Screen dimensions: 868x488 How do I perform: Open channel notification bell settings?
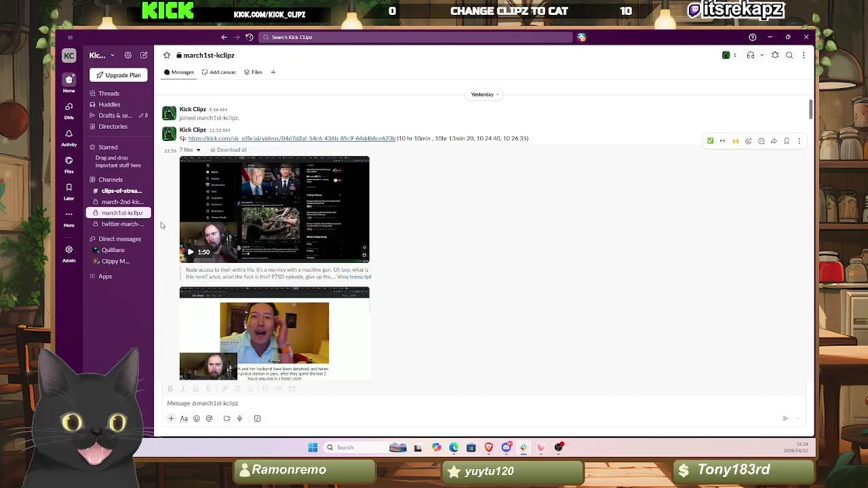(x=775, y=56)
